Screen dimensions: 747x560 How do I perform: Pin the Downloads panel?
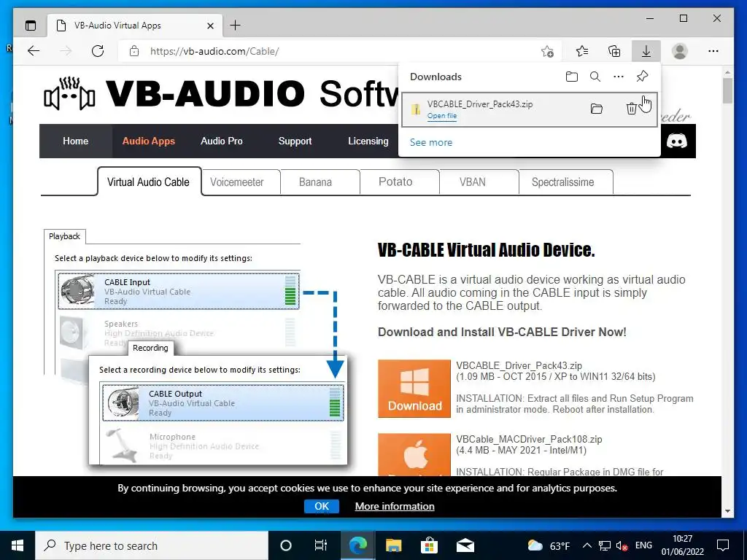[x=642, y=76]
